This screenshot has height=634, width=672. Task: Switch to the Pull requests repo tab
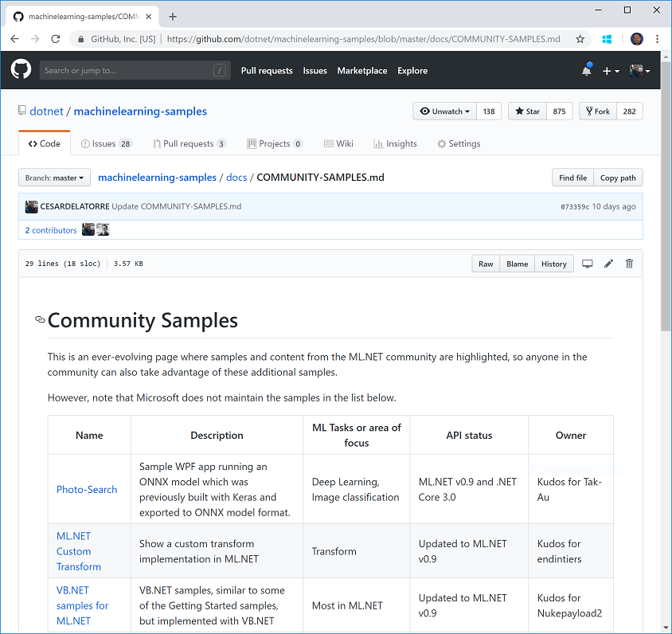pos(189,143)
